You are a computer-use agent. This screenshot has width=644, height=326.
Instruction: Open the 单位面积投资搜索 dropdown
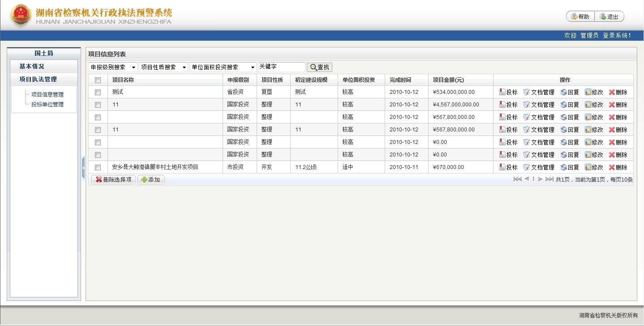coord(223,67)
